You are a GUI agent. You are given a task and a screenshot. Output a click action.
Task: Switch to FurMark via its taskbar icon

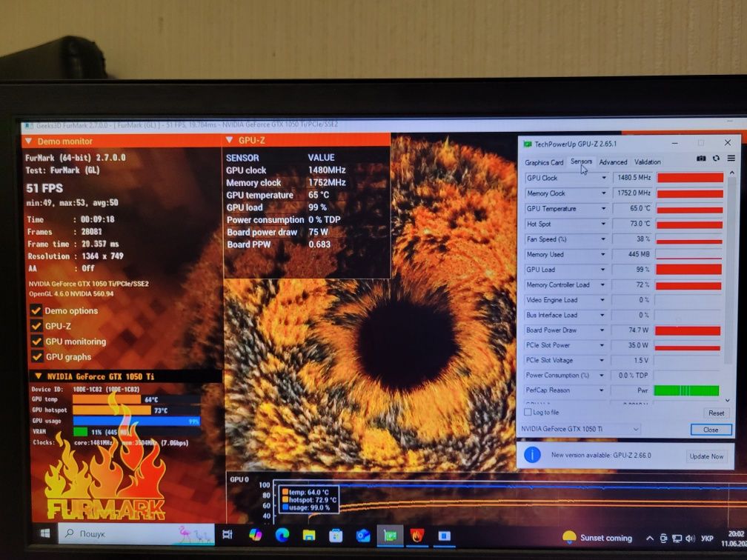point(417,536)
